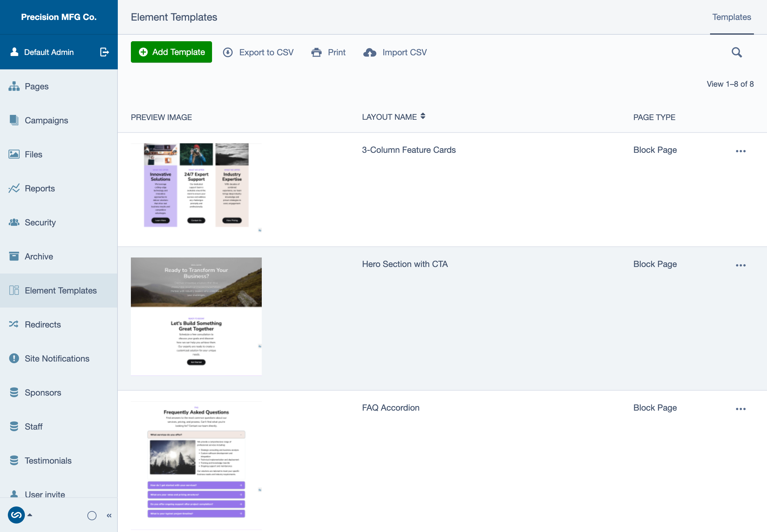The height and width of the screenshot is (532, 767).
Task: Click the printer icon
Action: [316, 52]
